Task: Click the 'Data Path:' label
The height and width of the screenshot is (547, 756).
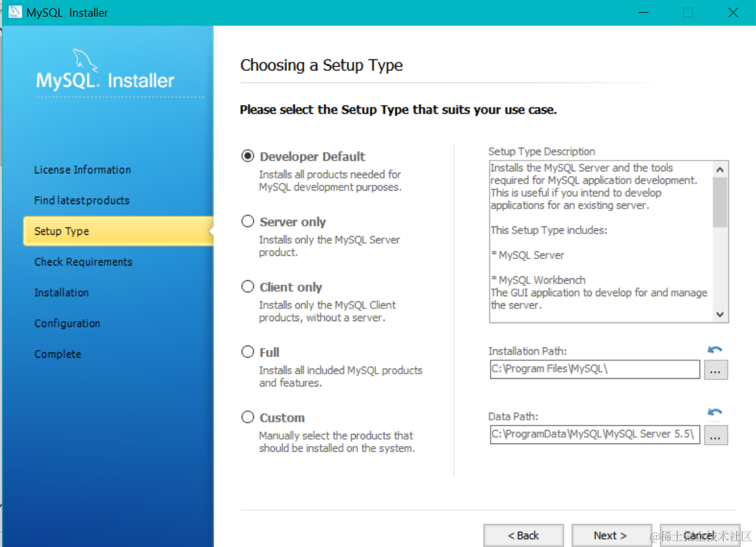Action: tap(513, 416)
